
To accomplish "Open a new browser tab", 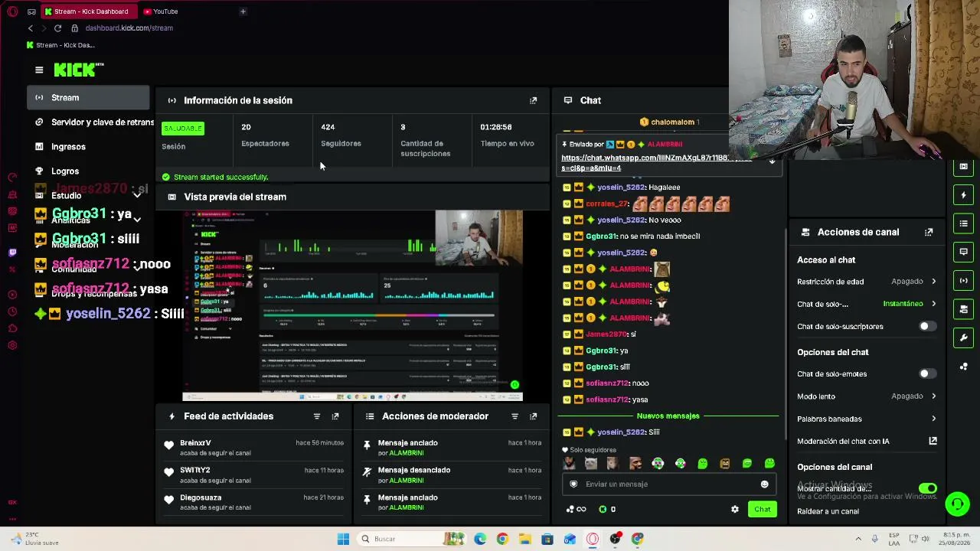I will (243, 11).
